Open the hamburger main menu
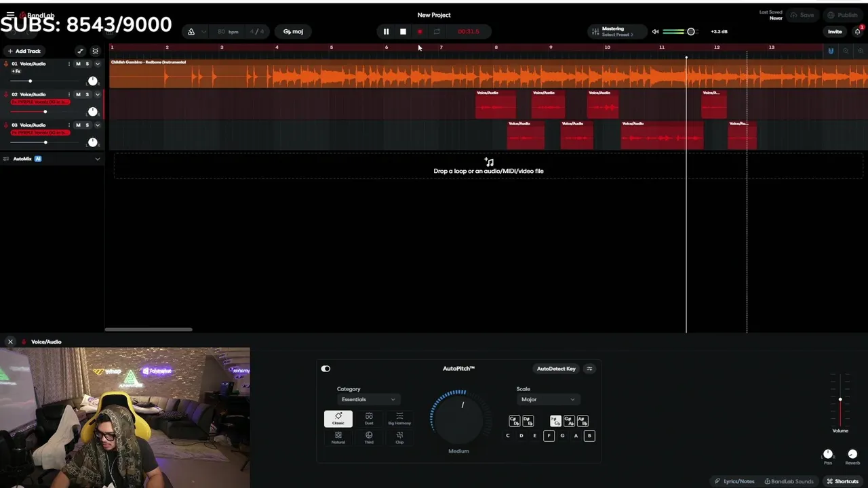 [x=10, y=14]
